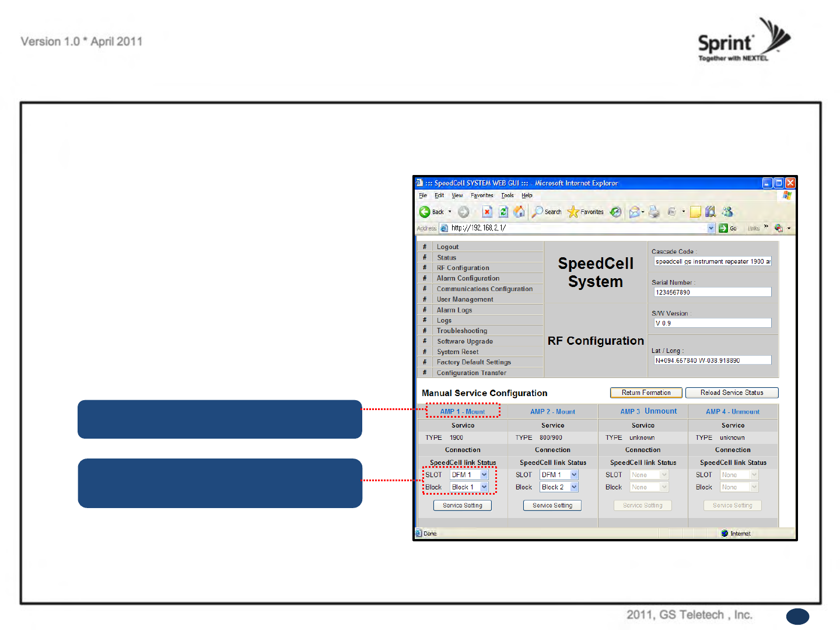The width and height of the screenshot is (840, 630).
Task: Click the toolbar icon right of Links
Action: pyautogui.click(x=779, y=228)
